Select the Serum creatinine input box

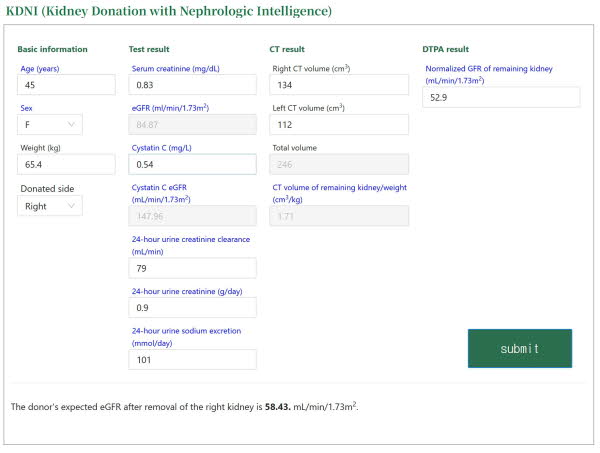[192, 85]
